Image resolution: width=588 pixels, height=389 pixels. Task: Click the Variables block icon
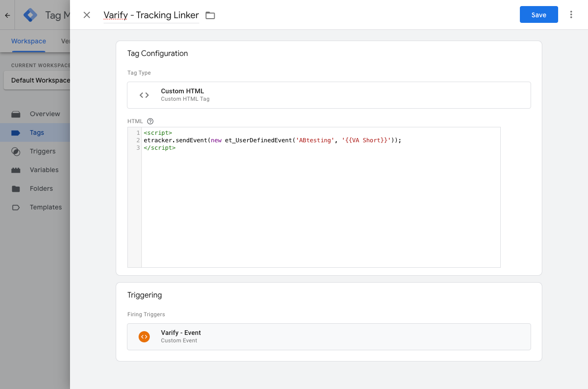click(16, 170)
